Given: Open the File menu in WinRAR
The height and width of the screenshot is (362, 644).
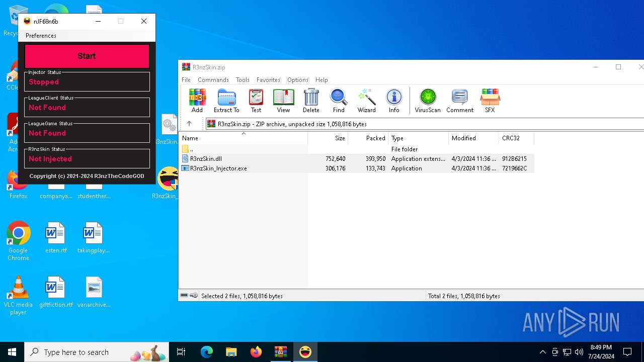Looking at the screenshot, I should [186, 80].
